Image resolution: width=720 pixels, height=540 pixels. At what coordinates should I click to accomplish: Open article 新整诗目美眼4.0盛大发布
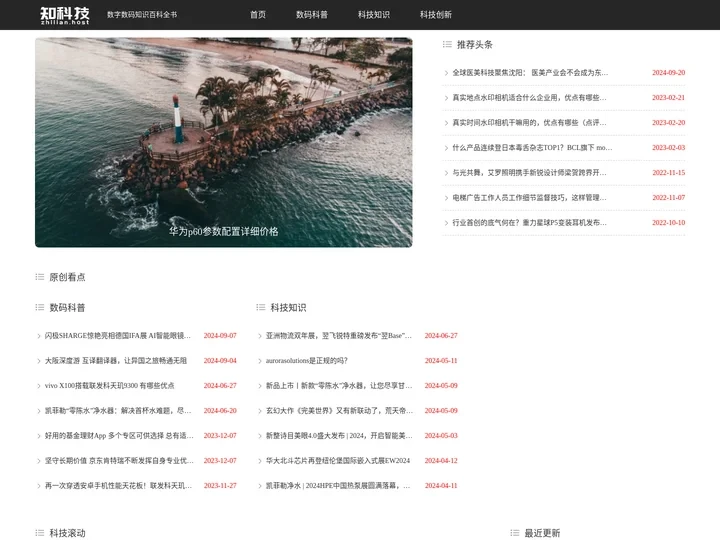pyautogui.click(x=339, y=436)
